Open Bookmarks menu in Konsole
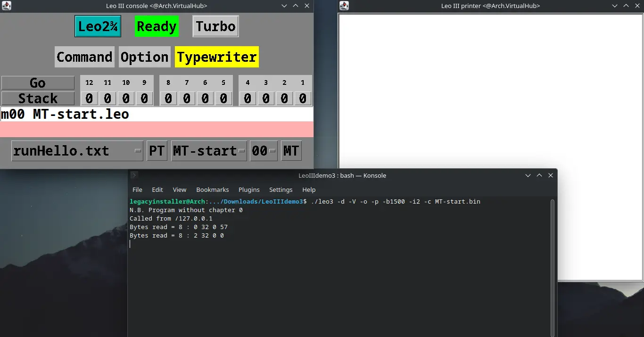Screen dimensions: 644x337 pyautogui.click(x=212, y=189)
